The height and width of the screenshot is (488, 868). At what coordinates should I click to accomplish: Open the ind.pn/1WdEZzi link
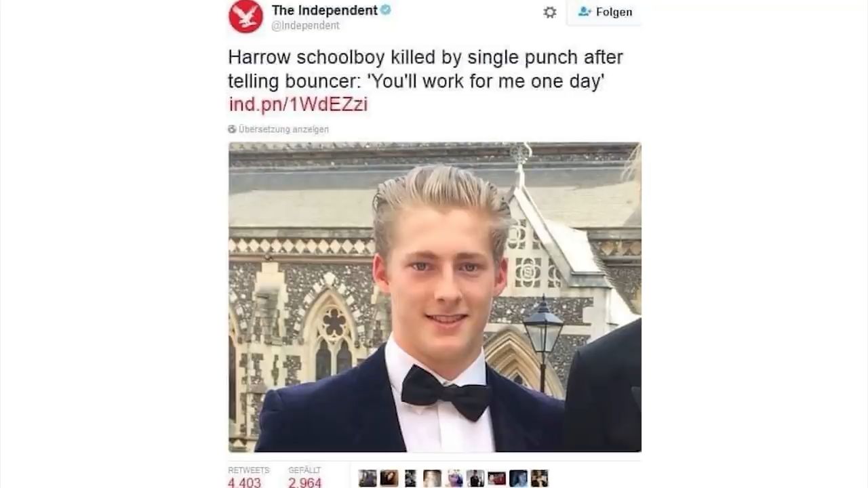pos(298,104)
